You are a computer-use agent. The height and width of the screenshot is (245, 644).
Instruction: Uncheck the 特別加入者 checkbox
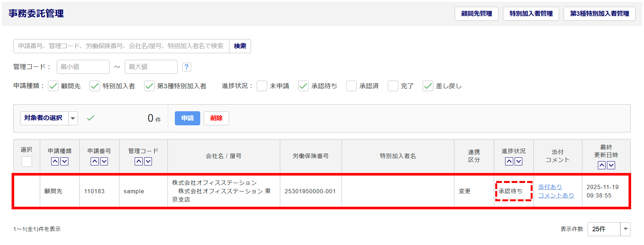coord(95,86)
